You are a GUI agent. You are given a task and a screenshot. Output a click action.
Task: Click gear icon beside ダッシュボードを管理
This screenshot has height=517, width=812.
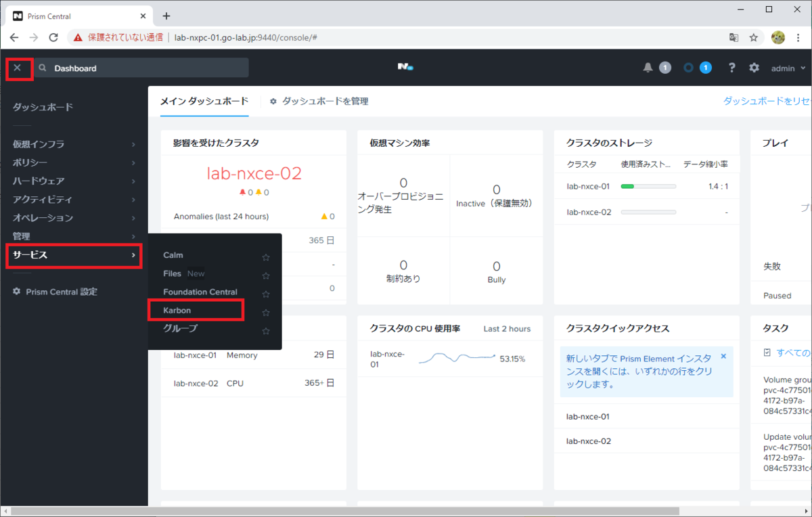273,102
